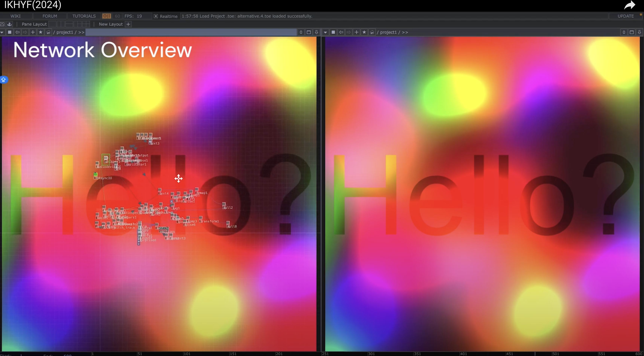Viewport: 644px width, 356px height.
Task: Click timeline frame marker 501
Action: pyautogui.click(x=556, y=354)
